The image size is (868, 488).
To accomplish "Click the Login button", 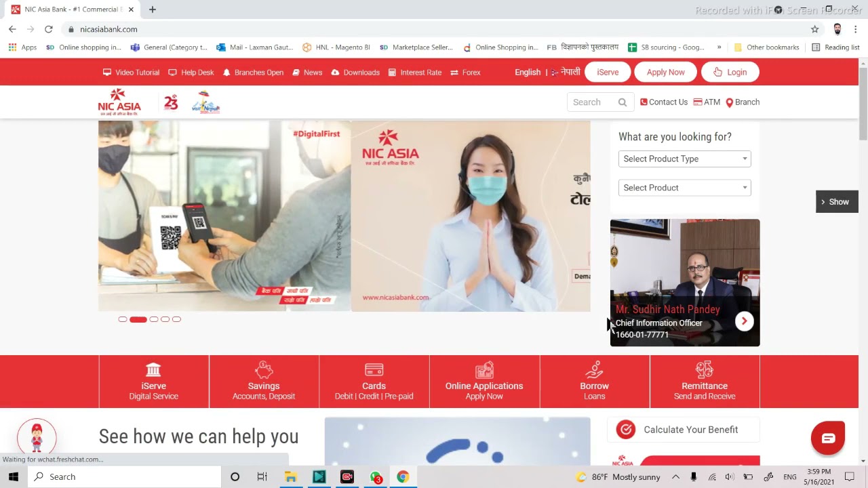I will click(730, 73).
